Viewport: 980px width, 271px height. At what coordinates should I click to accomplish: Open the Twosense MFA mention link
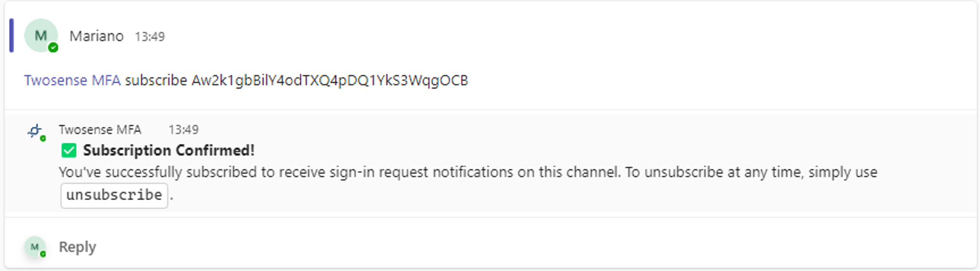[x=72, y=80]
